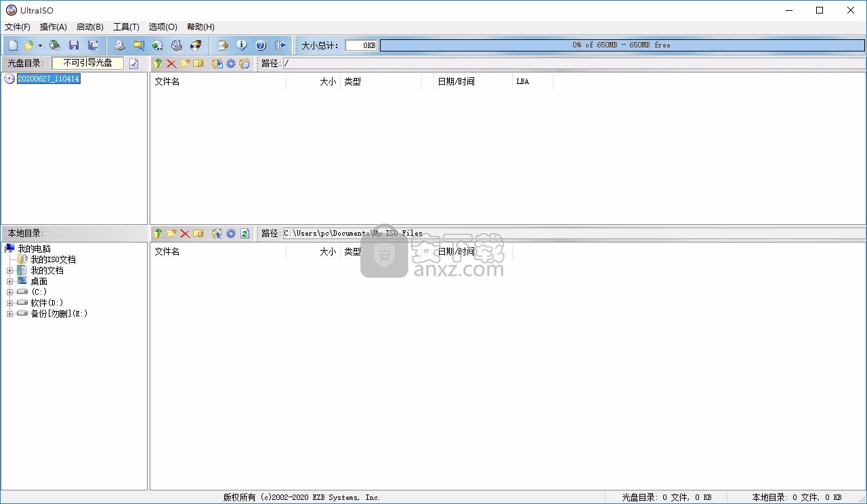Click the flaming disc Burn Image icon

[x=196, y=45]
